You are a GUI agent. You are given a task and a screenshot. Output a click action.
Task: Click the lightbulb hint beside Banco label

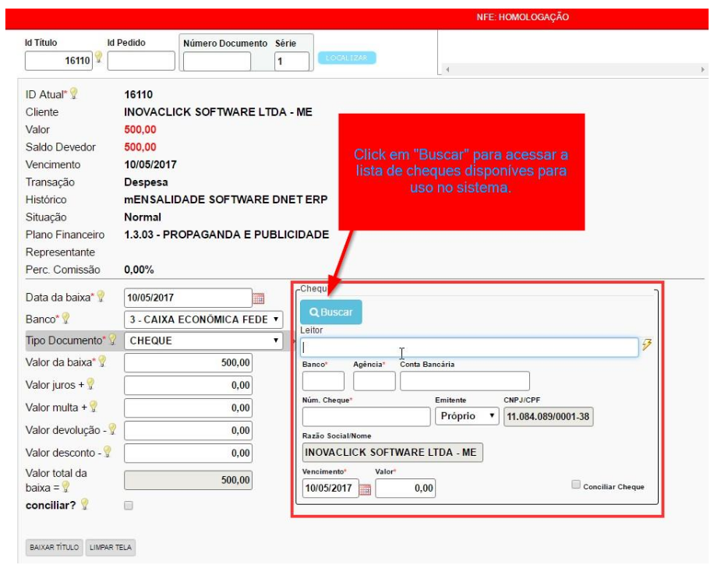click(66, 319)
